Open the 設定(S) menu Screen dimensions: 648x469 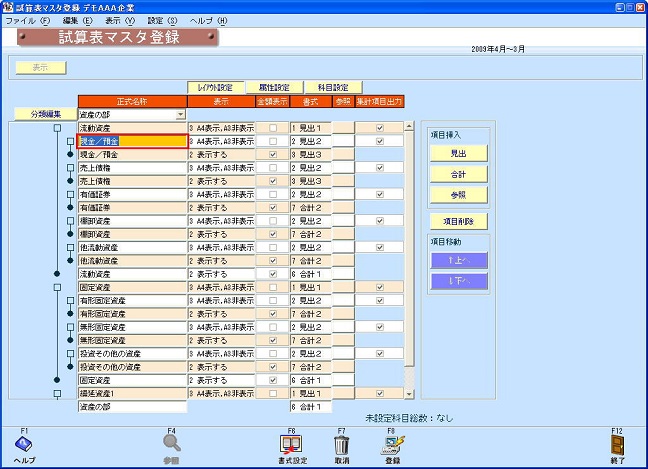coord(162,20)
